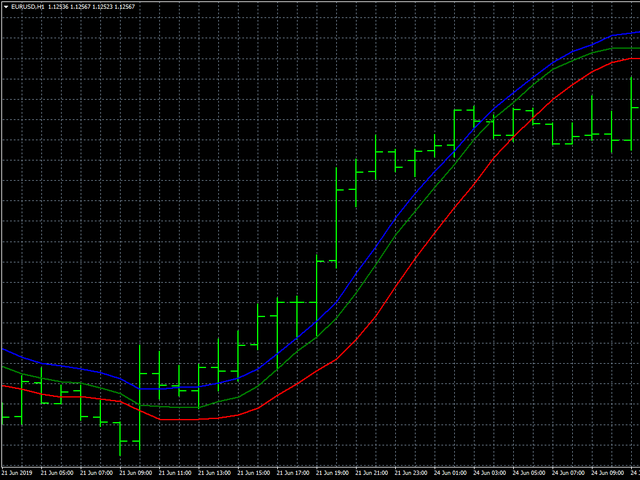Click the '21 Jun 13:00' time label

[x=218, y=473]
